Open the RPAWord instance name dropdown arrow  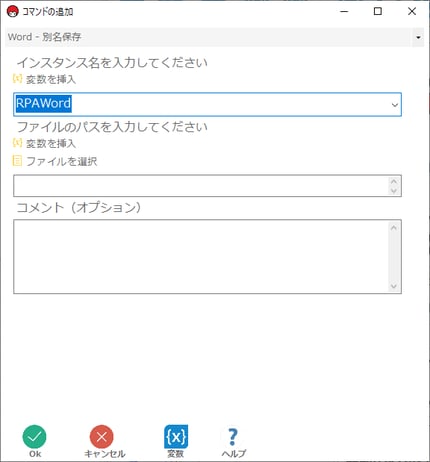click(x=395, y=105)
